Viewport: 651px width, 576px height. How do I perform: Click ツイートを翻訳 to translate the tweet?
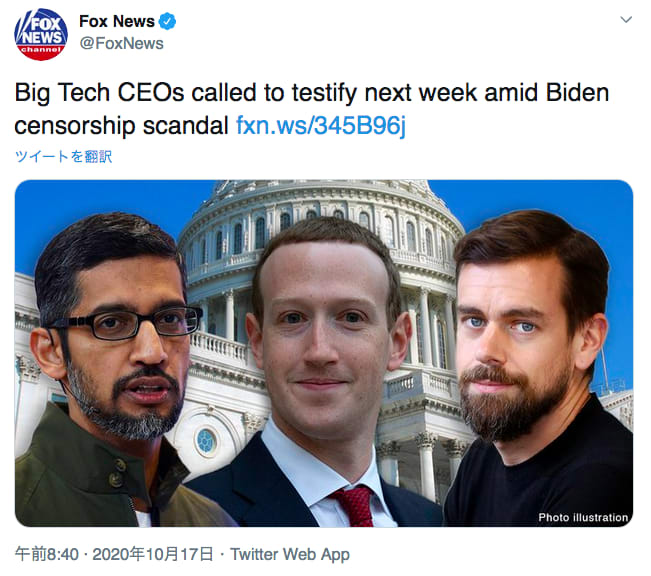pos(64,157)
